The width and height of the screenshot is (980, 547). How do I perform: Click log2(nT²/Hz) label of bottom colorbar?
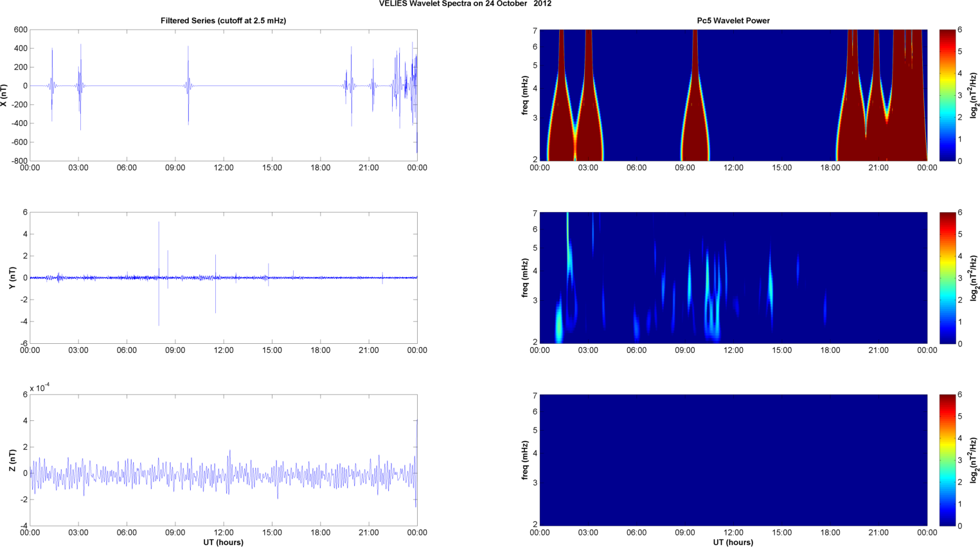(x=974, y=460)
